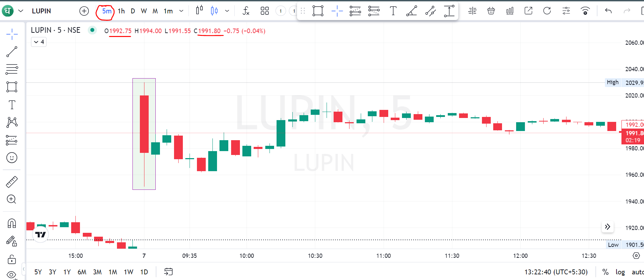Activate the zoom in tool
The image size is (644, 280).
tap(12, 199)
